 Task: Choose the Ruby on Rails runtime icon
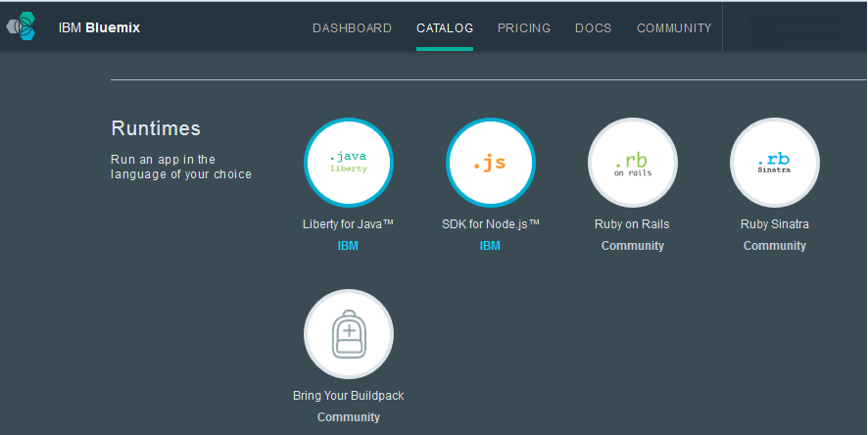tap(633, 163)
